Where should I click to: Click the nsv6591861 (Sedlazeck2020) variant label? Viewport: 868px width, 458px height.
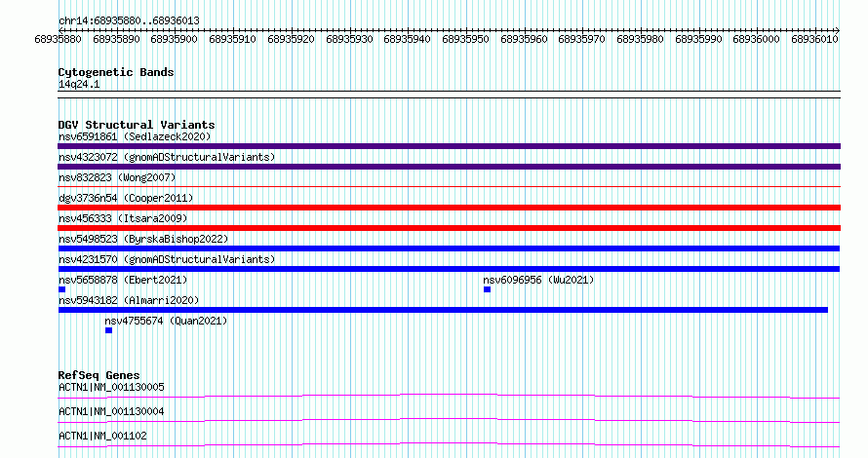pos(135,136)
